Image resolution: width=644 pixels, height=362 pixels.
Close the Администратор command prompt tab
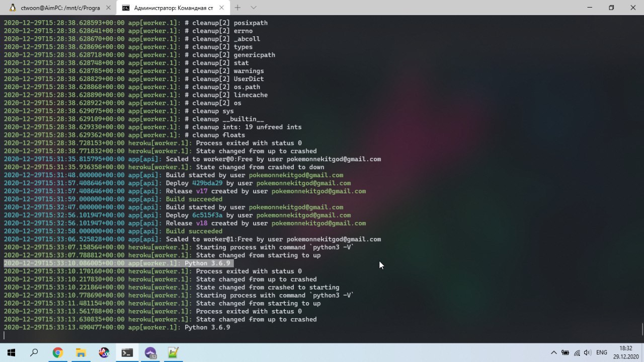221,8
